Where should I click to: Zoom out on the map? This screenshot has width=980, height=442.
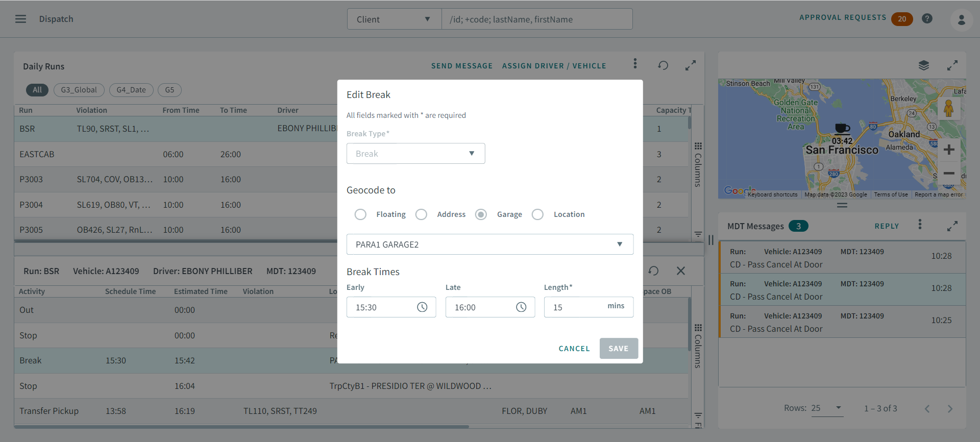click(x=949, y=173)
